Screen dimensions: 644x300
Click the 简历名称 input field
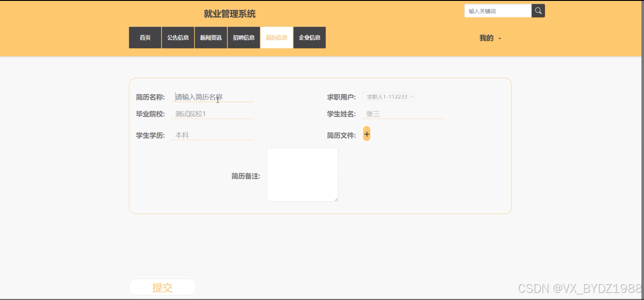point(212,97)
